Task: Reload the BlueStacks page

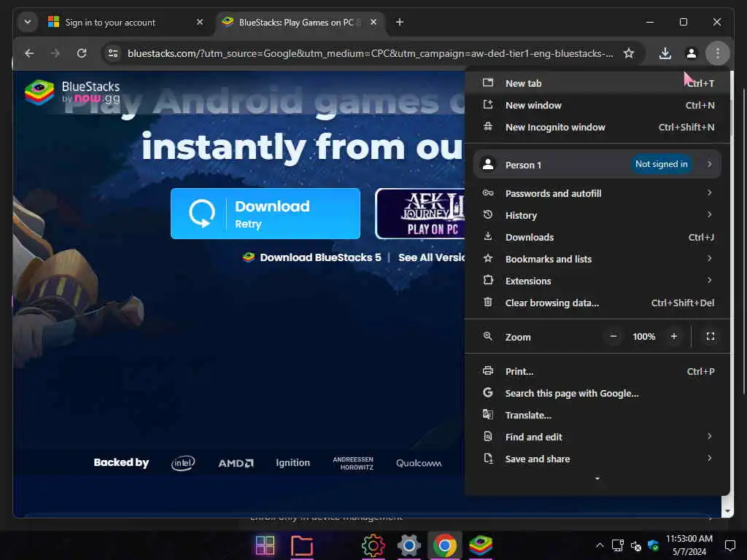Action: pos(82,53)
